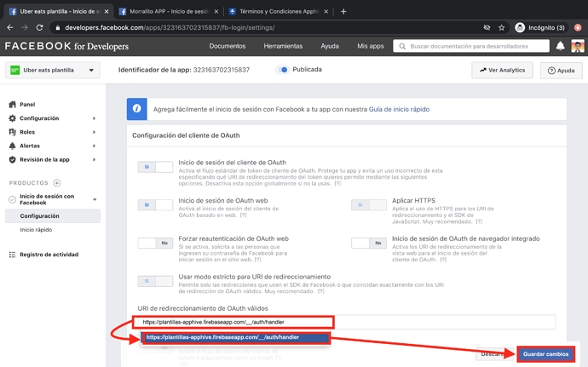Screen dimensions: 588x367
Task: Click the Revisión de la app shield icon
Action: 12,159
